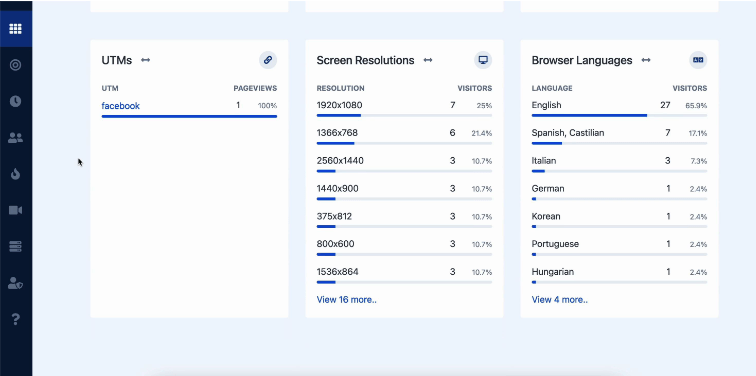The width and height of the screenshot is (756, 376).
Task: Select the 1440x900 resolution row
Action: coord(404,192)
